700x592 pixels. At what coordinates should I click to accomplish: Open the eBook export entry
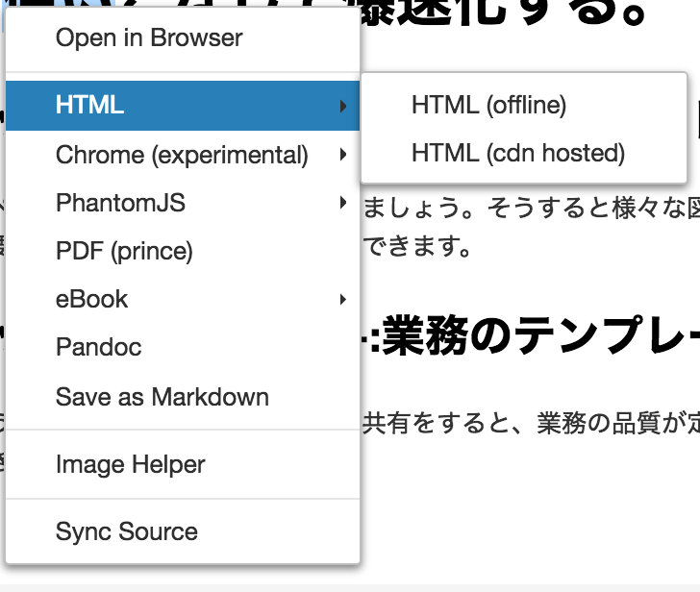coord(183,299)
